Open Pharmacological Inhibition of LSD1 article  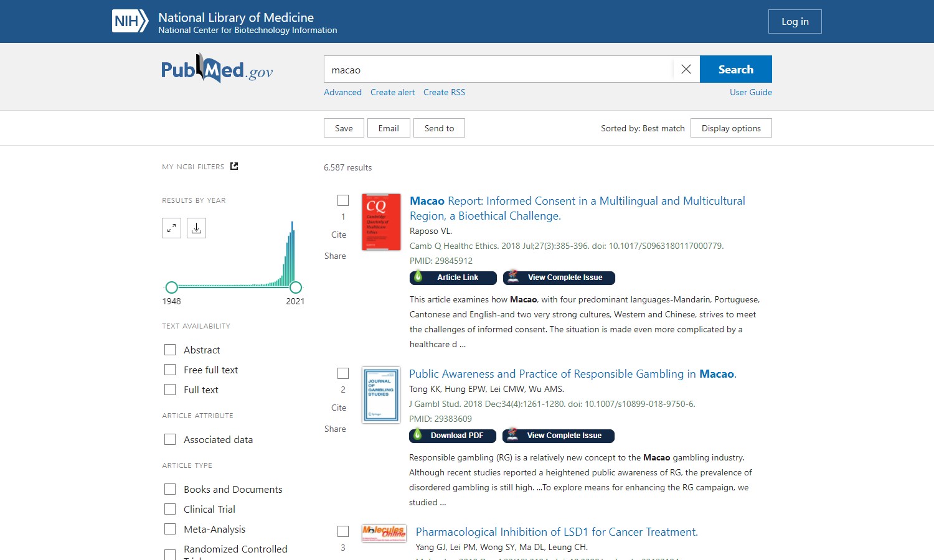(x=557, y=532)
